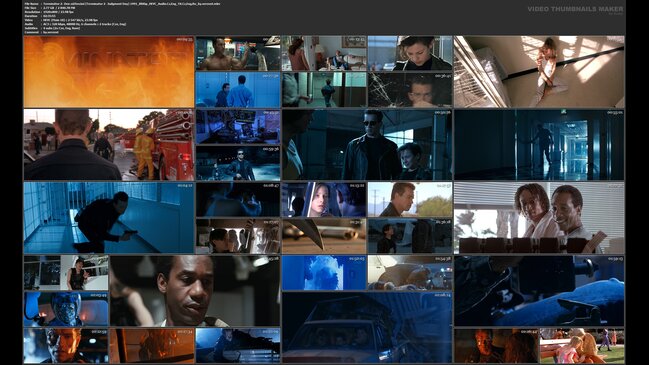The image size is (649, 365).
Task: Open the children on playground thumbnail
Action: tap(582, 346)
